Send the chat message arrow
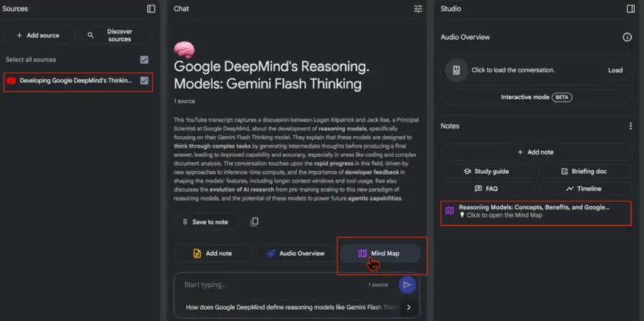This screenshot has width=644, height=321. (x=406, y=285)
